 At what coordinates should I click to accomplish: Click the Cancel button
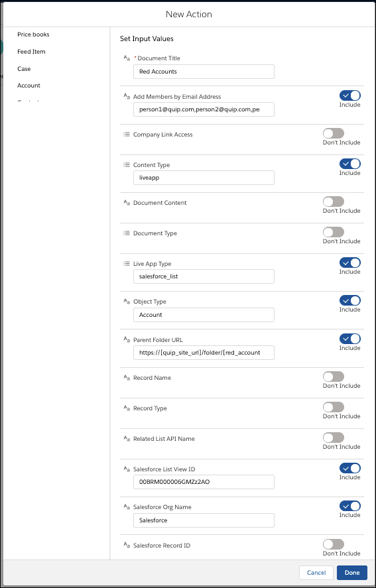(316, 573)
